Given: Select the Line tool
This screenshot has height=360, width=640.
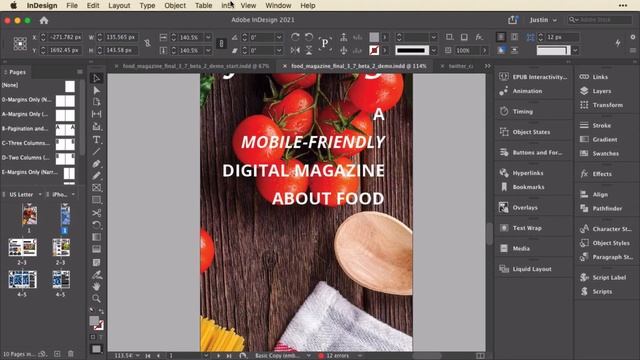Looking at the screenshot, I should pos(96,151).
